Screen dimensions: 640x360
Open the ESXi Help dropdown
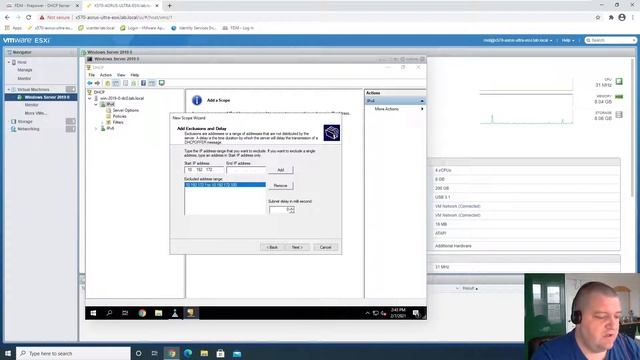(x=568, y=40)
